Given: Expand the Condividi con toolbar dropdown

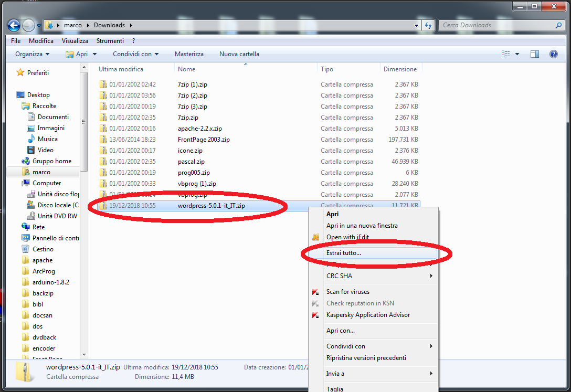Looking at the screenshot, I should pyautogui.click(x=135, y=54).
